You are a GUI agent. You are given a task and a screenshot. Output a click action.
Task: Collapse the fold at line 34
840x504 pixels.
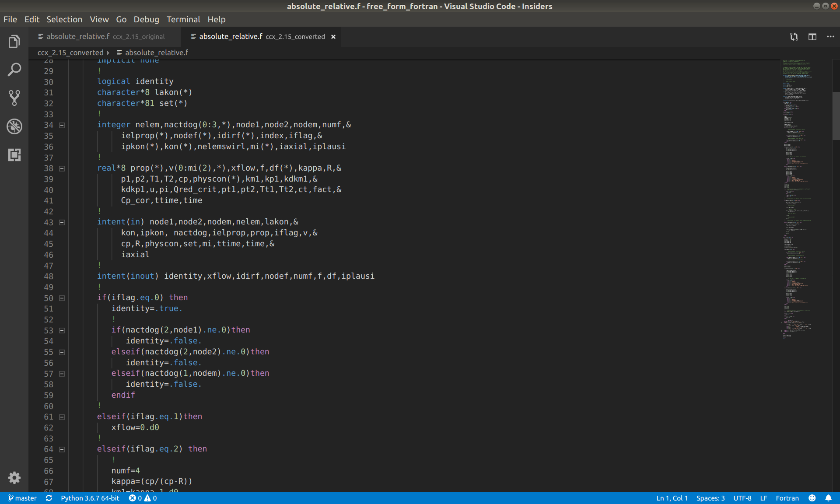[x=62, y=125]
